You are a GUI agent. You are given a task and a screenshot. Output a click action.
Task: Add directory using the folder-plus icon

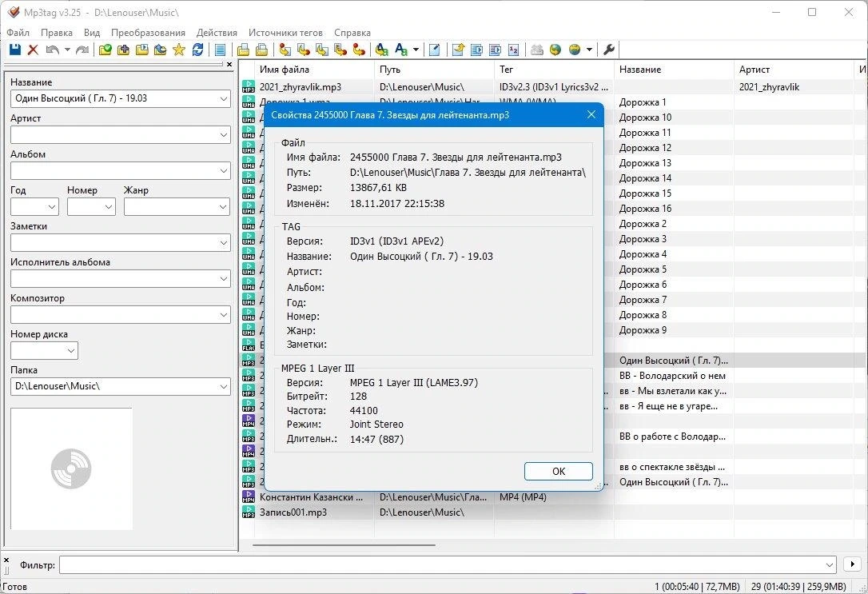(123, 50)
